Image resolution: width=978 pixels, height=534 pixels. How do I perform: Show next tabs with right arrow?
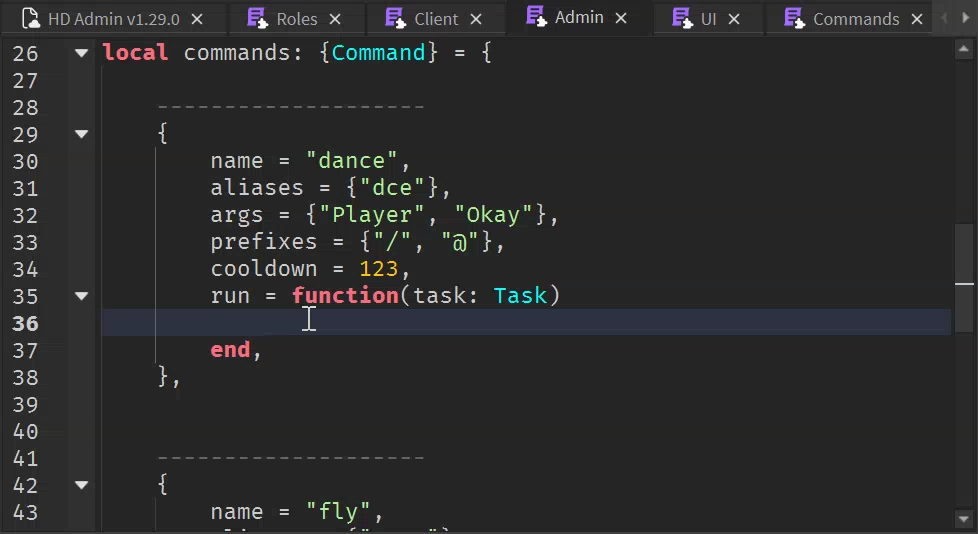pyautogui.click(x=966, y=18)
